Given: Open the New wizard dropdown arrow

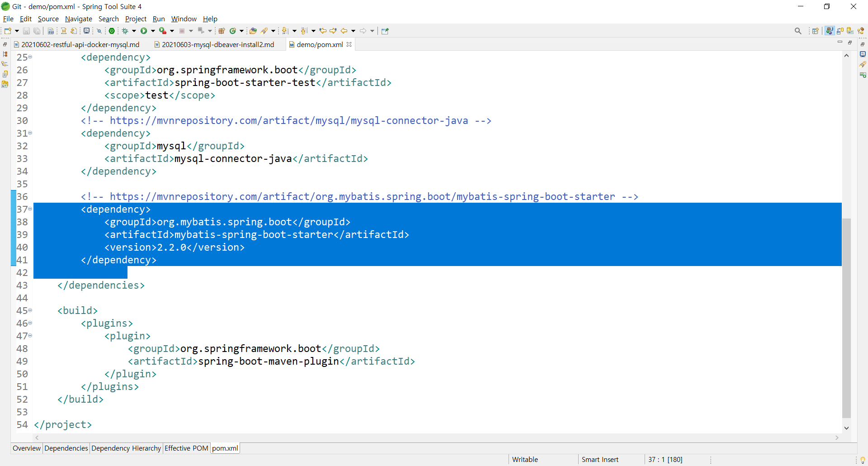Looking at the screenshot, I should click(17, 31).
